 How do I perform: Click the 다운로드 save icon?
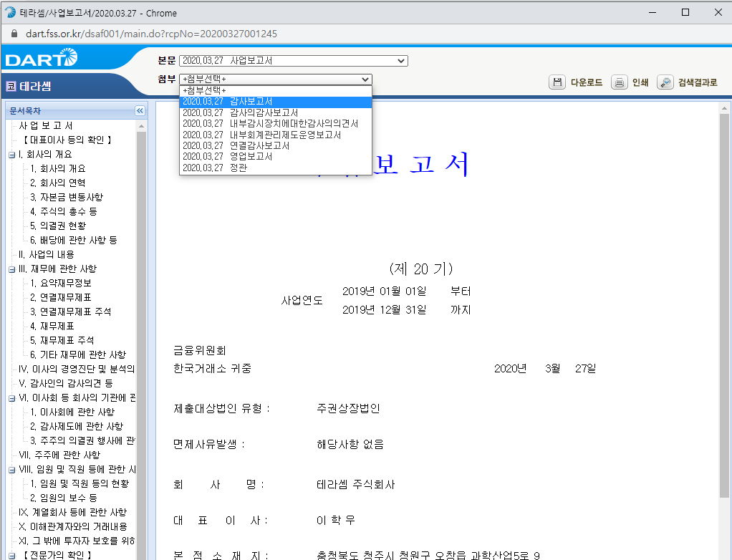tap(557, 82)
